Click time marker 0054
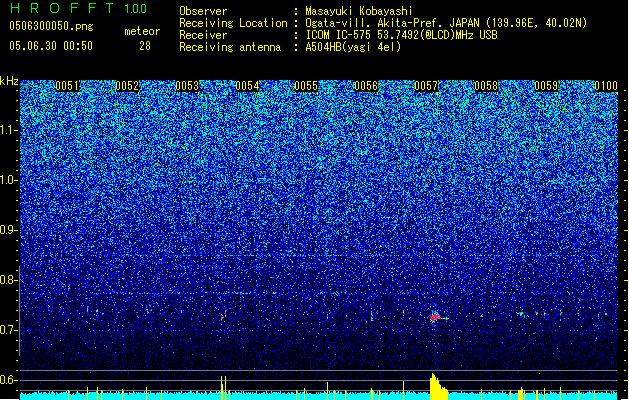This screenshot has width=629, height=400. [248, 86]
